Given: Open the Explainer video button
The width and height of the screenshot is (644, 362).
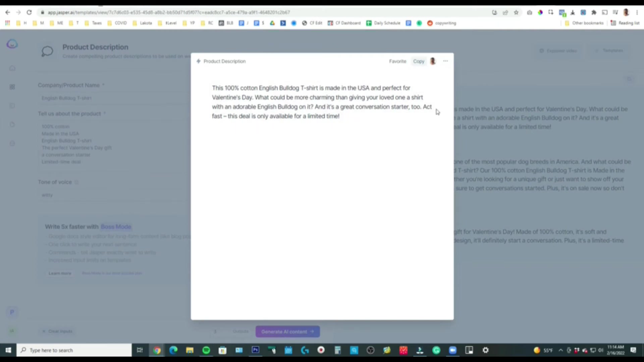Looking at the screenshot, I should [x=558, y=51].
